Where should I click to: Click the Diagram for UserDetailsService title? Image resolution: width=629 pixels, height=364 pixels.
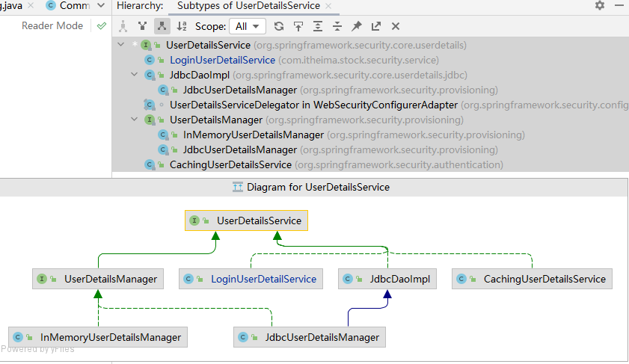point(318,187)
